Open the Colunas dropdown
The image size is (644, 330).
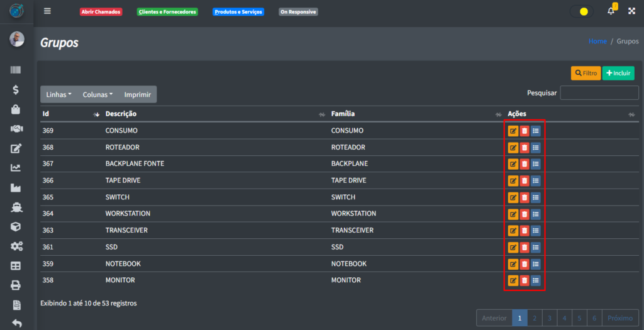click(x=97, y=94)
